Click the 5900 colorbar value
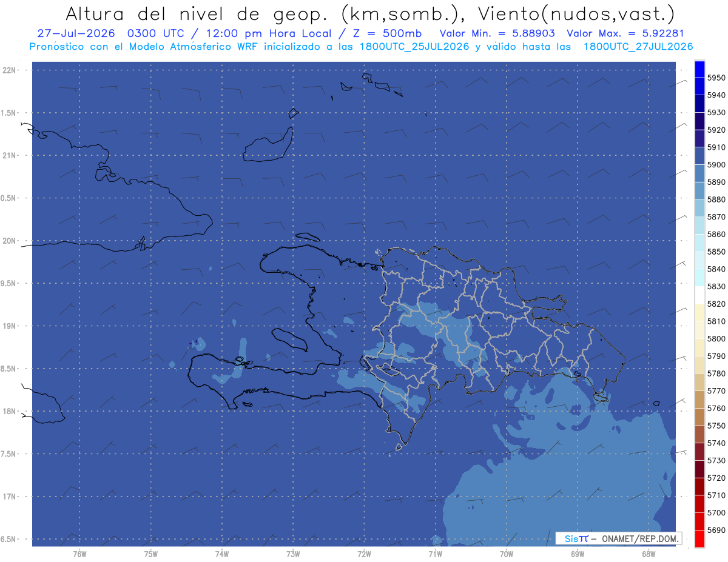Image resolution: width=728 pixels, height=562 pixels. (716, 164)
